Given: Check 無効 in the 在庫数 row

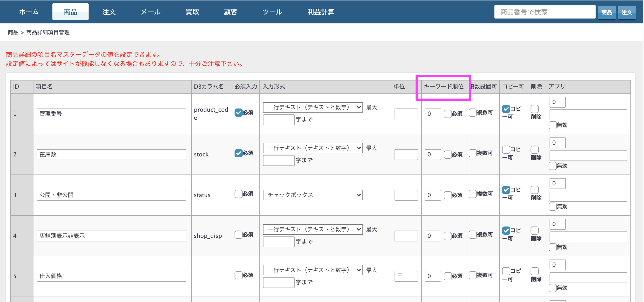Looking at the screenshot, I should [552, 166].
